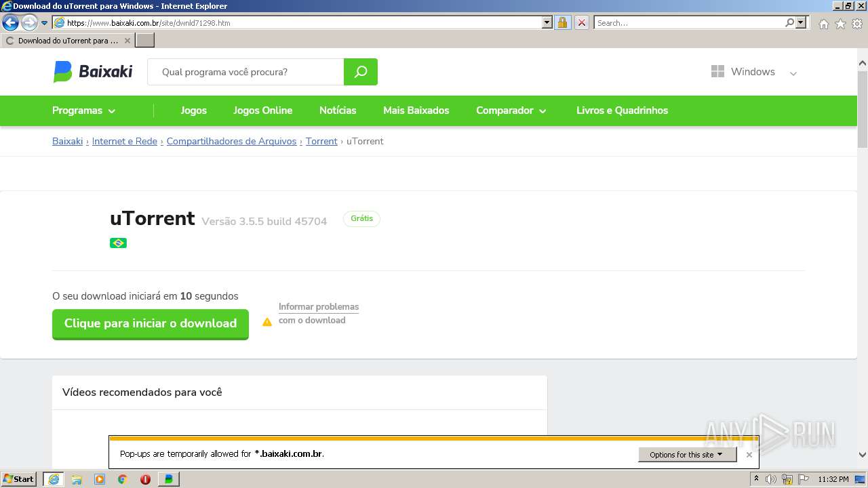868x488 pixels.
Task: Click Informar problemas com o download
Action: [319, 313]
